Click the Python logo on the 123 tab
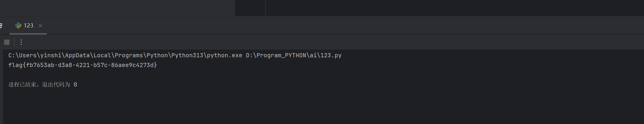The width and height of the screenshot is (644, 124). coord(18,26)
